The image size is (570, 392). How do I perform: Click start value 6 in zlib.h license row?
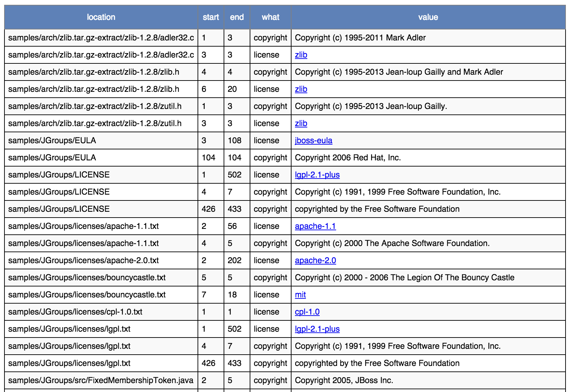click(x=204, y=89)
